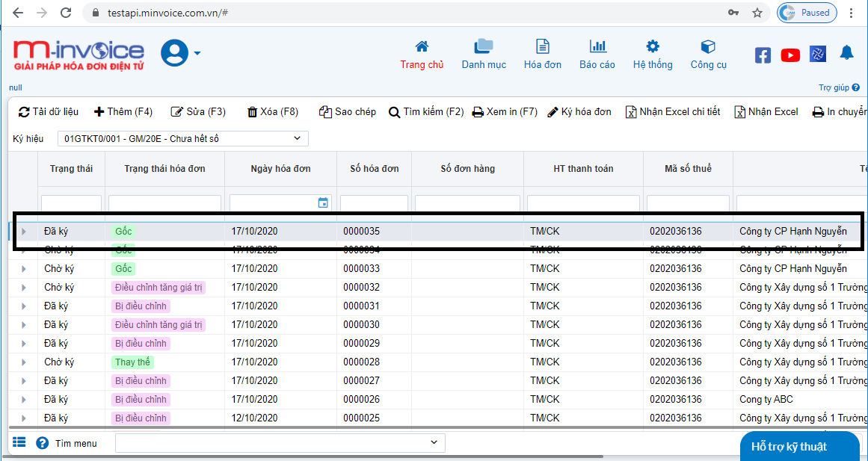Image resolution: width=868 pixels, height=461 pixels.
Task: Click the Trạng thái column filter box
Action: [71, 203]
